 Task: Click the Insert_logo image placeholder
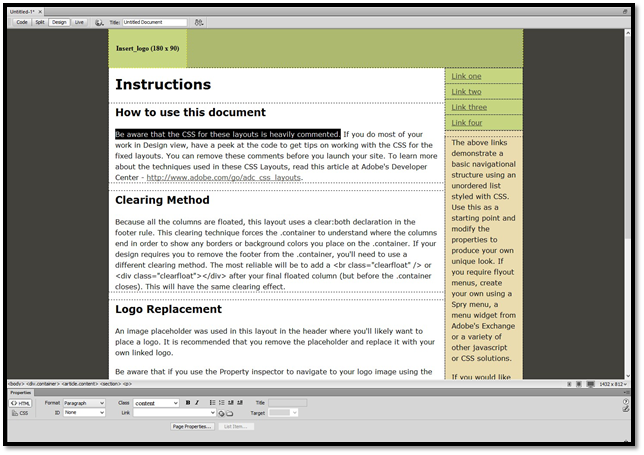[147, 48]
